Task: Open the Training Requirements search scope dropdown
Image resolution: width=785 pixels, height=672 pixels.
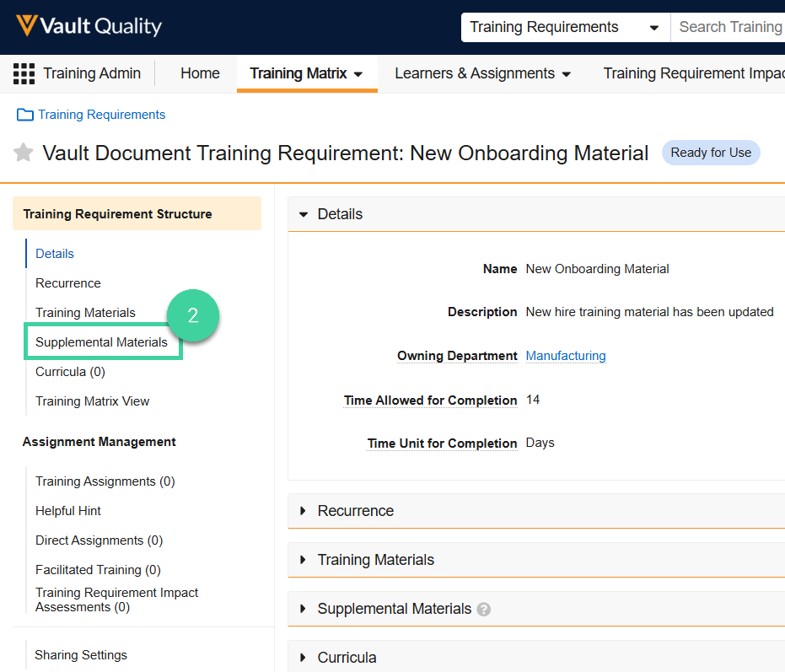Action: pos(566,28)
